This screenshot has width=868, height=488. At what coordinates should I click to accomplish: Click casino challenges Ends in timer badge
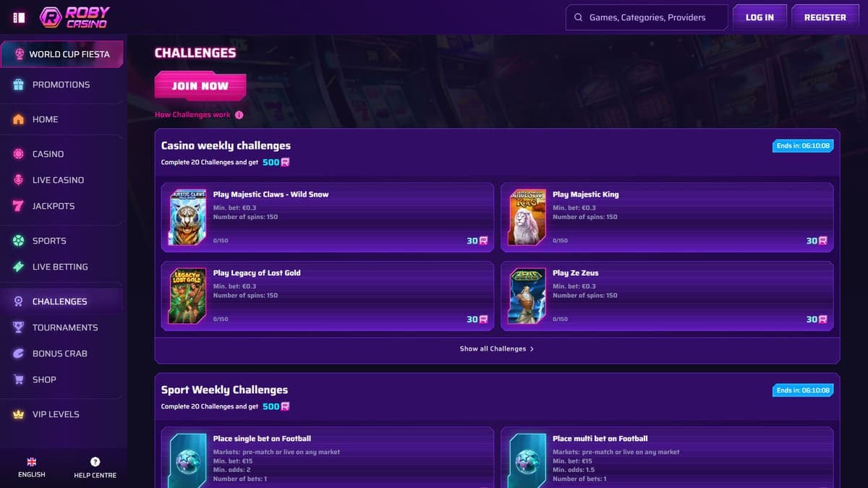click(x=803, y=146)
